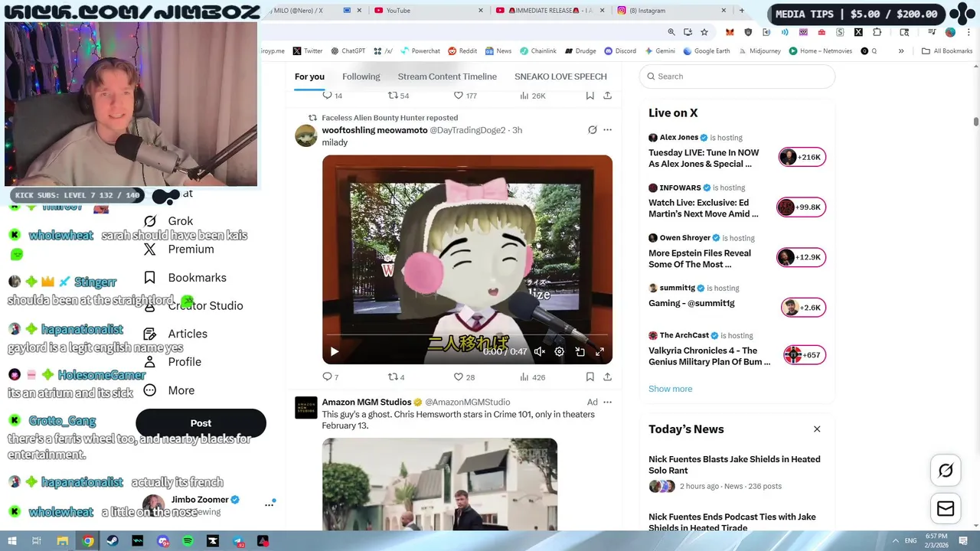Star this page as bookmark
This screenshot has height=551, width=980.
pyautogui.click(x=704, y=32)
